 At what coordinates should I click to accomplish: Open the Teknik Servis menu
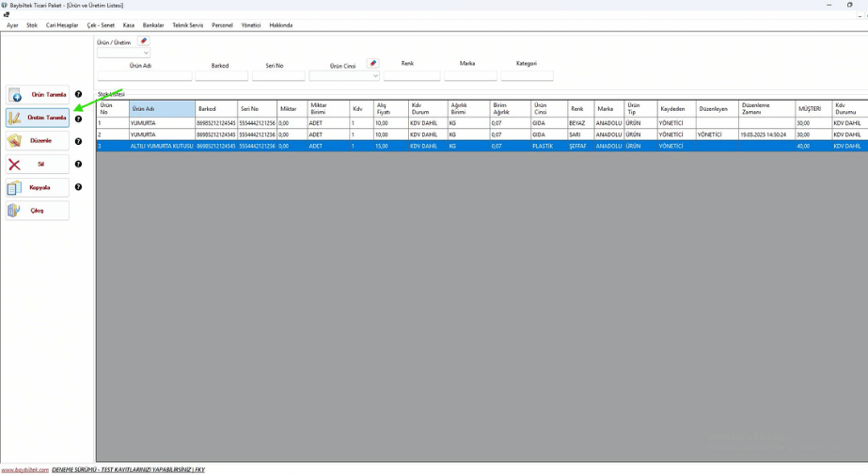coord(187,25)
